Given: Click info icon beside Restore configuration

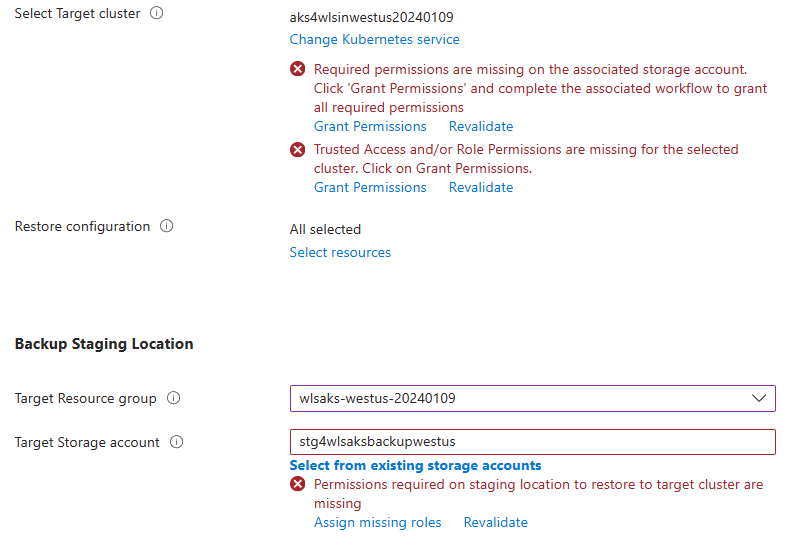Looking at the screenshot, I should [167, 226].
